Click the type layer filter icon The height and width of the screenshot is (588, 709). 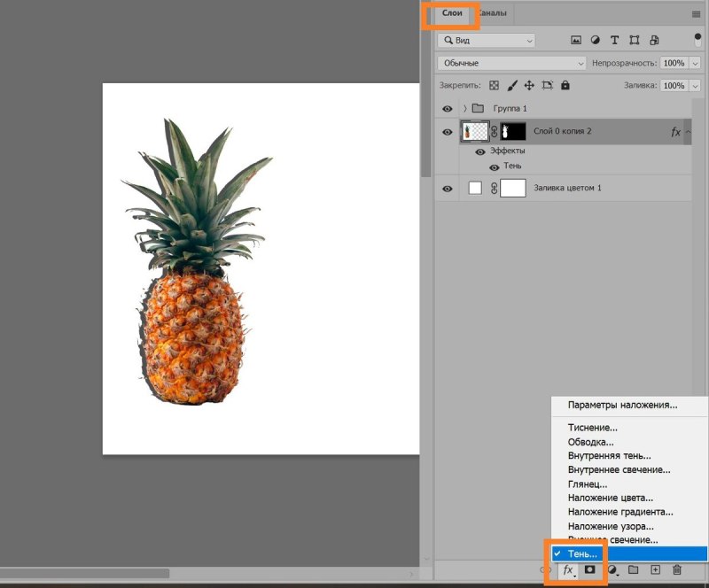click(614, 40)
